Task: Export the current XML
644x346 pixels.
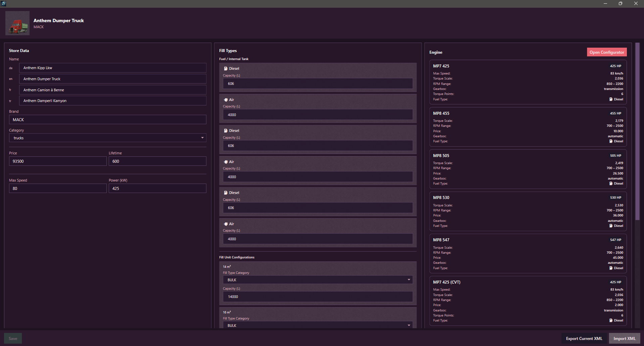Action: [x=584, y=338]
